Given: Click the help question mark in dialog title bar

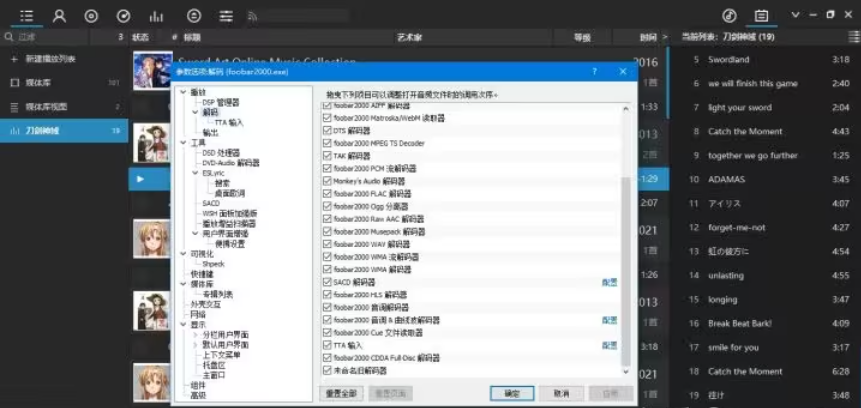Looking at the screenshot, I should pos(595,71).
